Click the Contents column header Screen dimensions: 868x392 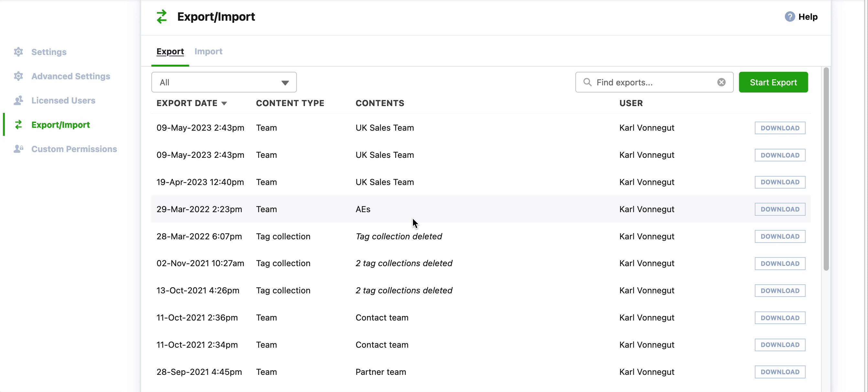[380, 103]
